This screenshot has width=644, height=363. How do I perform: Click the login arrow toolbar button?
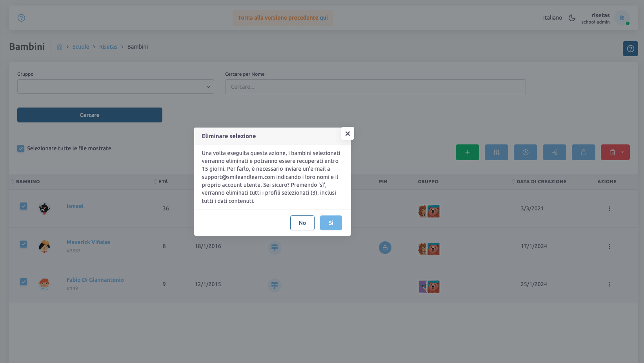pos(554,152)
